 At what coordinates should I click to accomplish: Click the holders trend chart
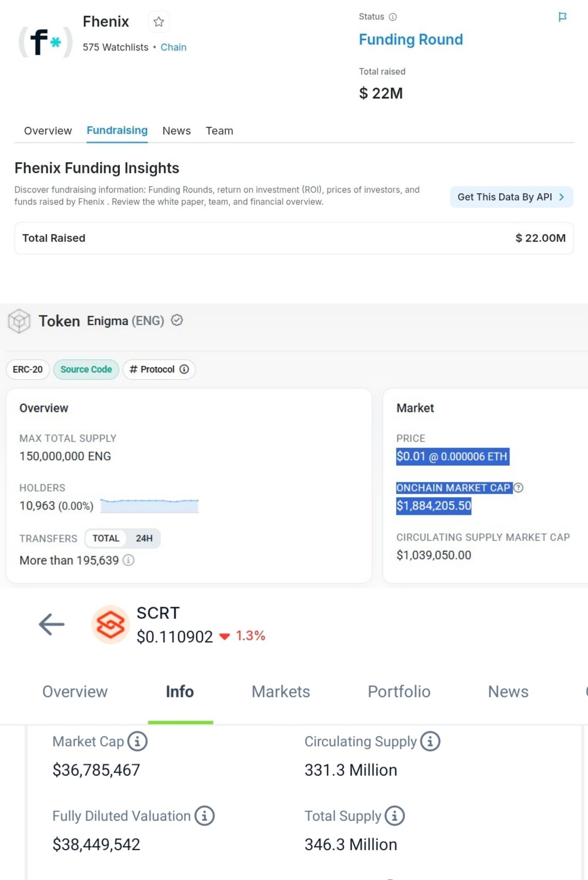pos(149,506)
